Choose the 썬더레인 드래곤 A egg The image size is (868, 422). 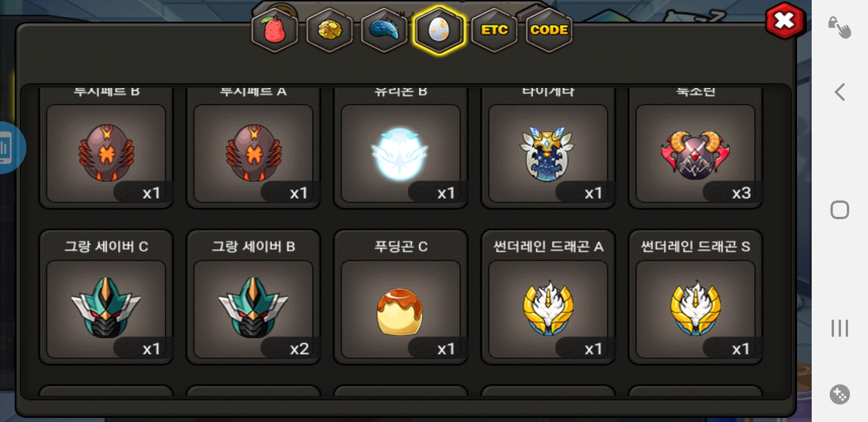548,297
